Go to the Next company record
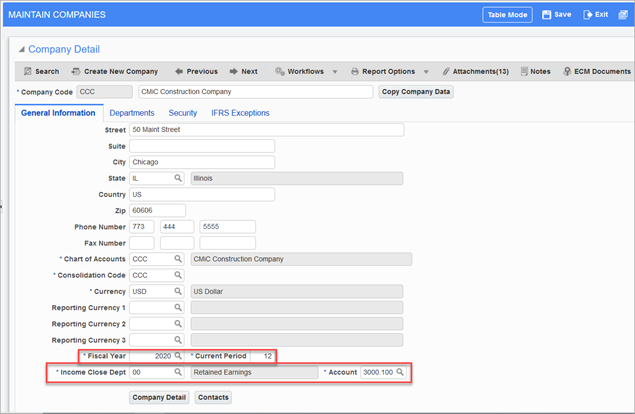 coord(243,71)
